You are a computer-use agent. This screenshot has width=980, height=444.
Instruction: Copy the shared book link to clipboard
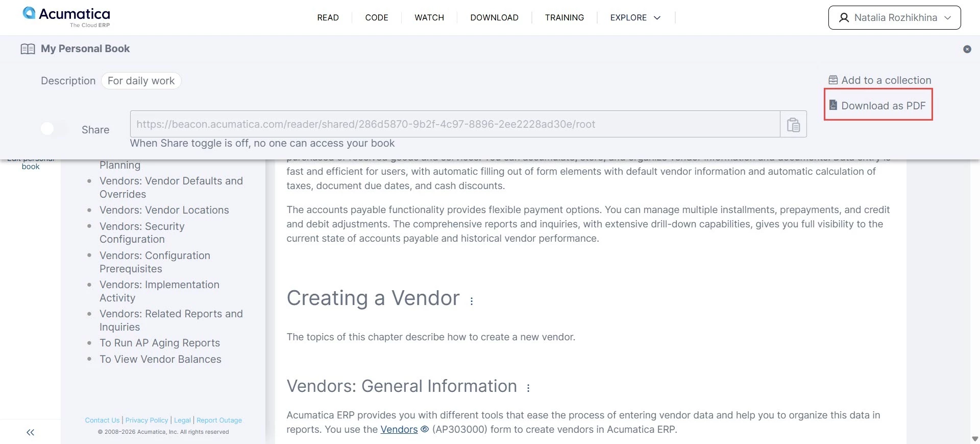coord(793,124)
